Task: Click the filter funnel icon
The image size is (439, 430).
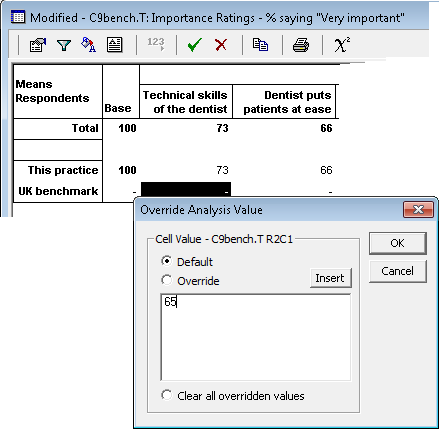Action: pos(64,45)
